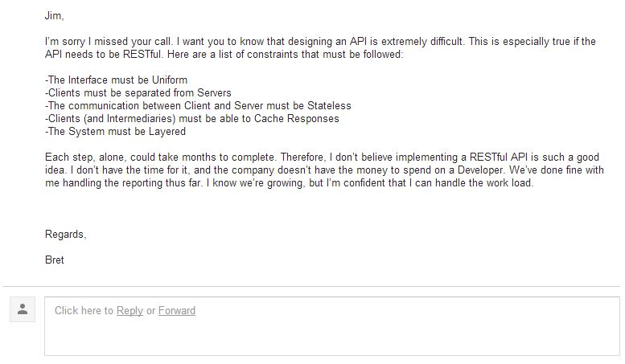Click the greeting line 'Jim,'
The height and width of the screenshot is (364, 625).
[x=54, y=16]
